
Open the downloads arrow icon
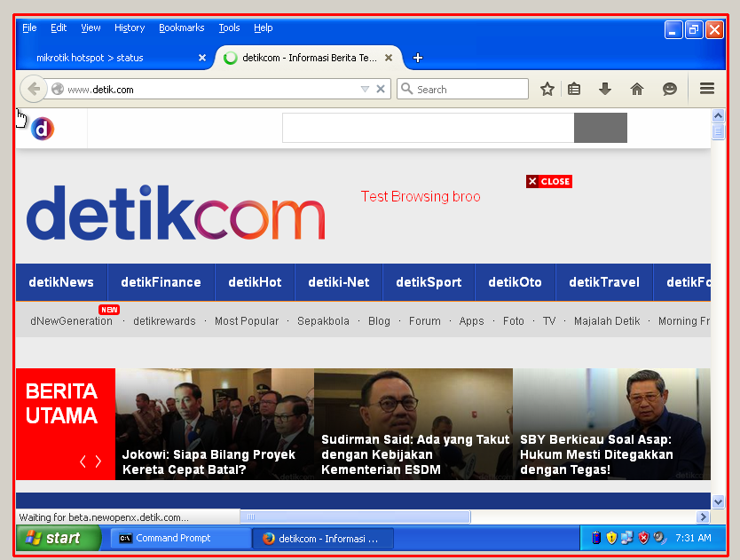tap(605, 89)
